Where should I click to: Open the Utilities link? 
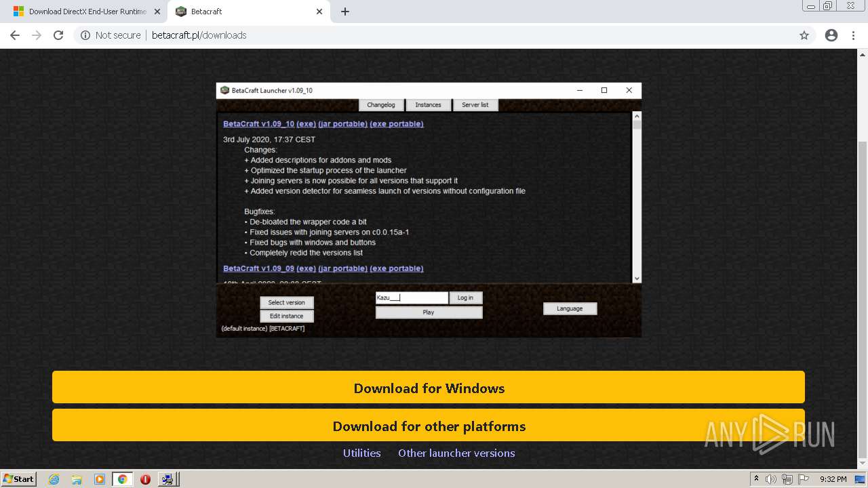(361, 453)
